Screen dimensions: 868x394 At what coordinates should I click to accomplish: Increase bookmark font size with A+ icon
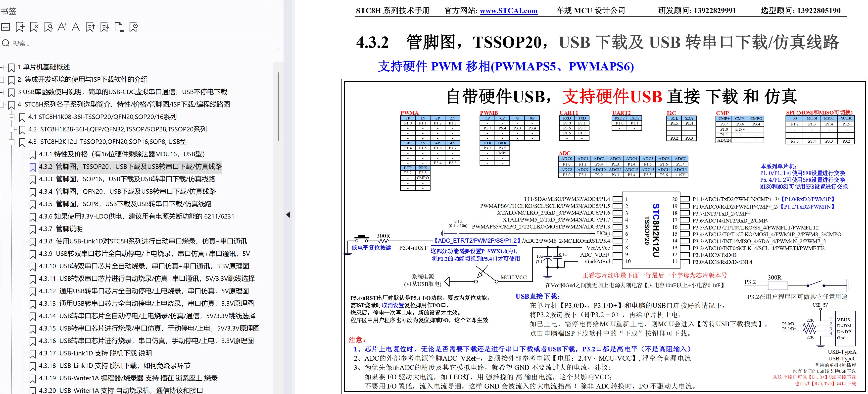[62, 27]
